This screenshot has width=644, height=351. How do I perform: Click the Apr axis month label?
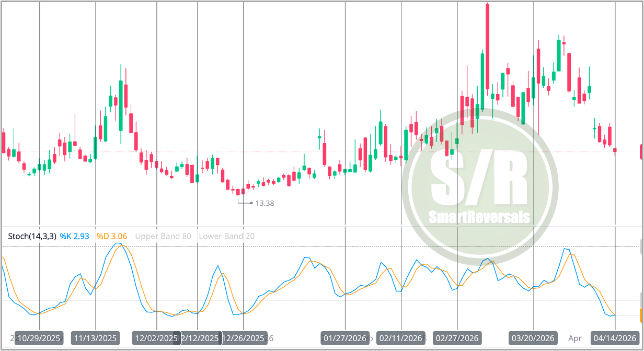click(575, 338)
